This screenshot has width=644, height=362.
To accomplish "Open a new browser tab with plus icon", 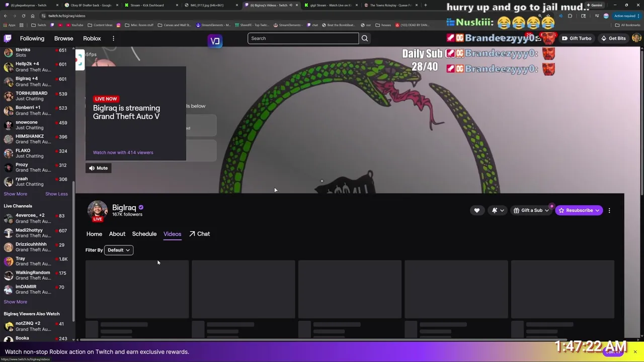I will (x=426, y=5).
